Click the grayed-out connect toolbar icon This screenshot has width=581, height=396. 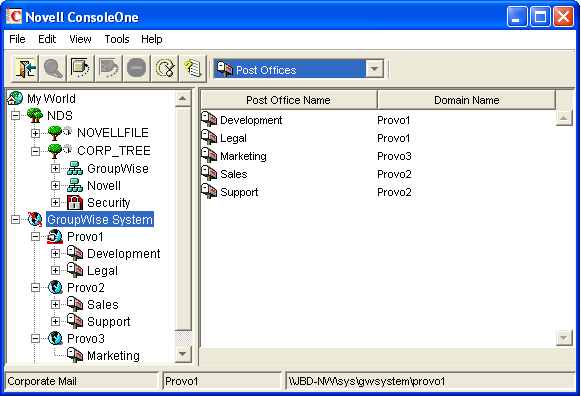[x=109, y=69]
